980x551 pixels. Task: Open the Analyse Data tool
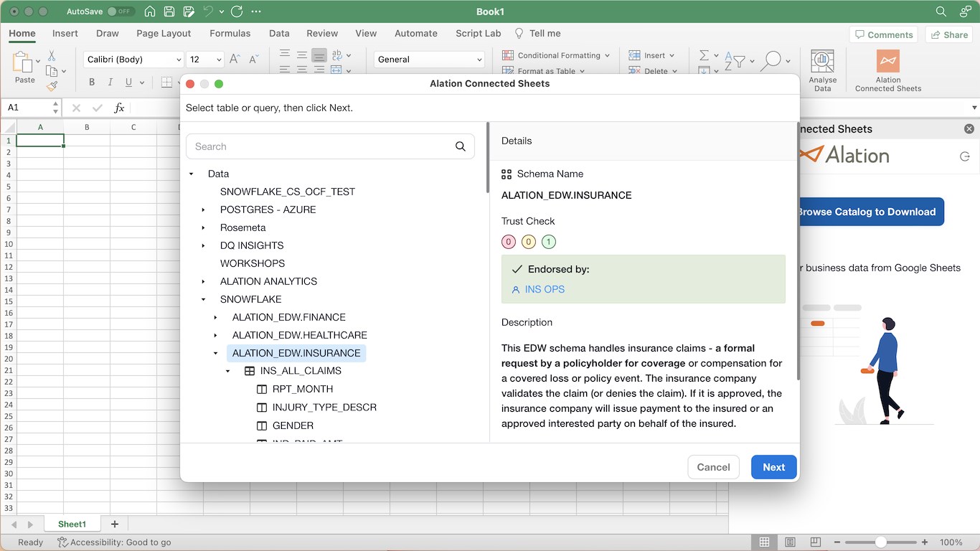(x=822, y=62)
